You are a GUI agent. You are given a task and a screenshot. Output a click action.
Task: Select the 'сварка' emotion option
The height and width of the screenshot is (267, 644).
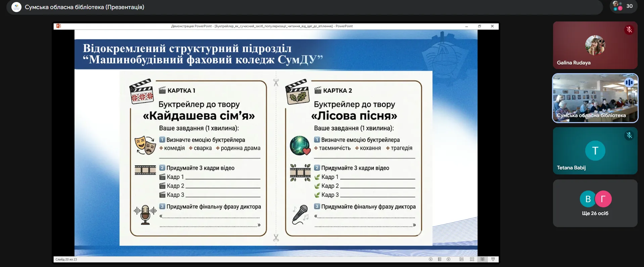coord(203,148)
